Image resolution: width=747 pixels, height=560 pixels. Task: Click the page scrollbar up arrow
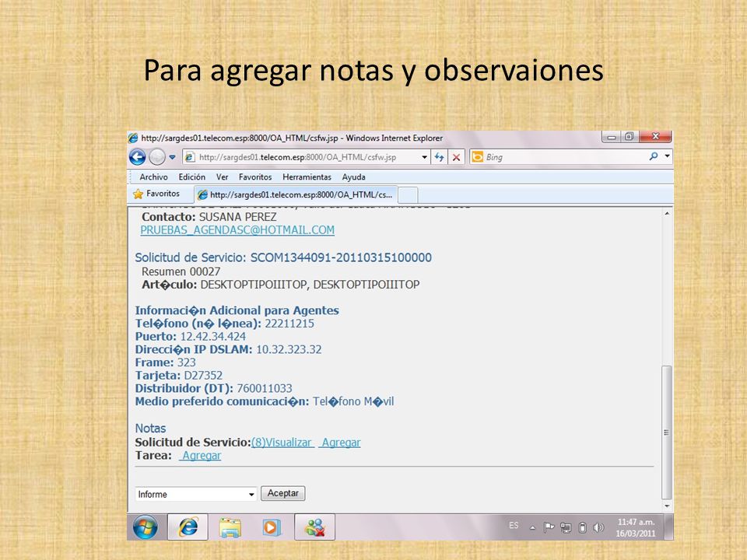click(667, 213)
